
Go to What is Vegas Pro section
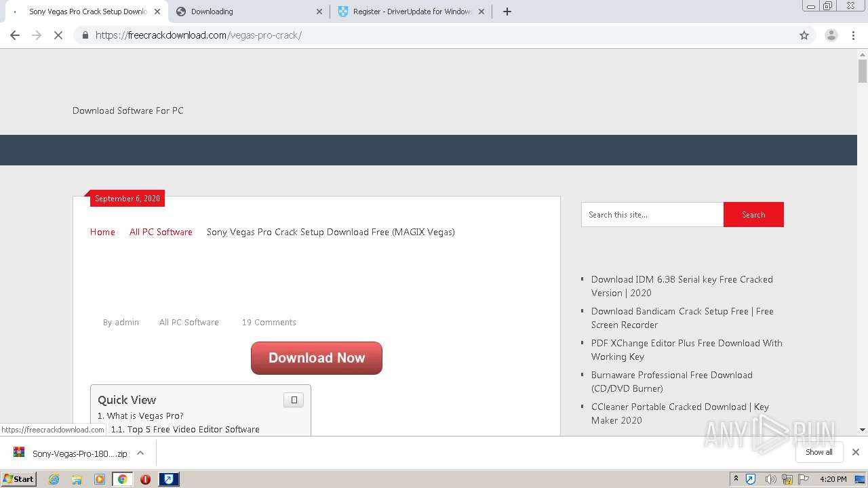[140, 415]
